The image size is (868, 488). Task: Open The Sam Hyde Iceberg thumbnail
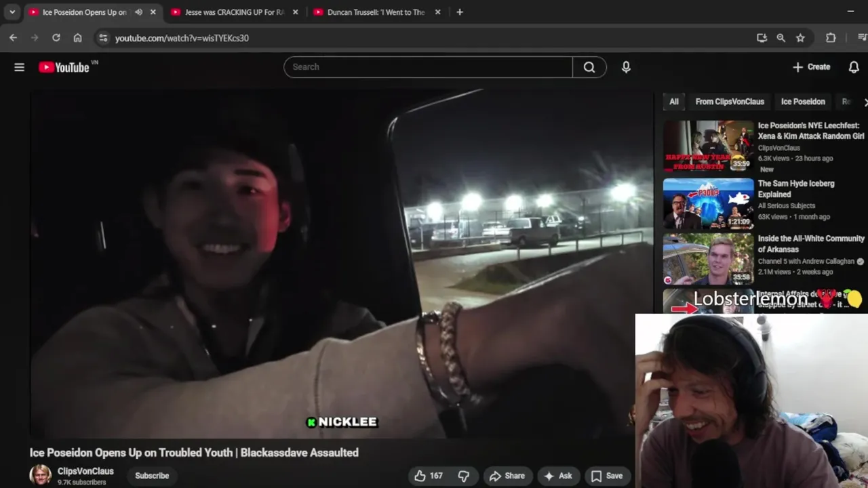click(x=708, y=204)
